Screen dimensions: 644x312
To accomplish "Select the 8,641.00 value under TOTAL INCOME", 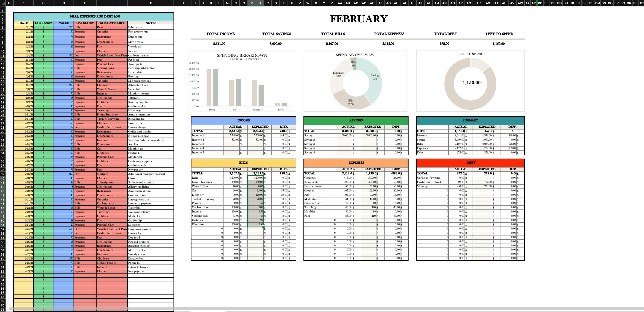I will point(219,44).
